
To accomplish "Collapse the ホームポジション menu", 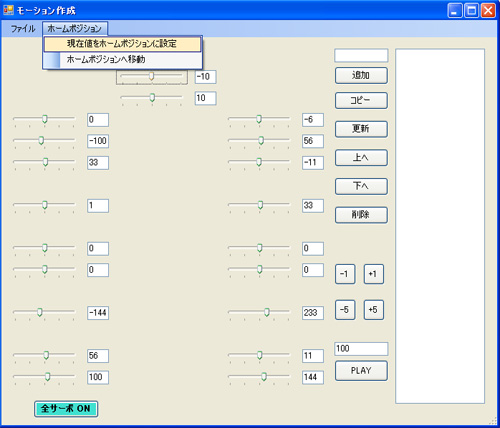I will pyautogui.click(x=75, y=29).
